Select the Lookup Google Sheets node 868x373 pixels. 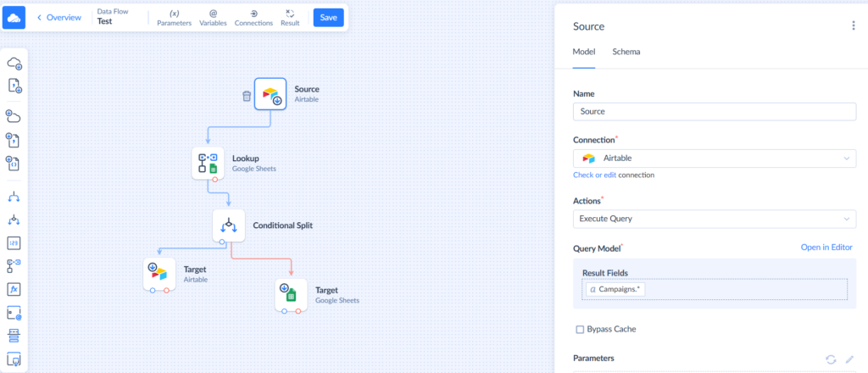(x=208, y=163)
